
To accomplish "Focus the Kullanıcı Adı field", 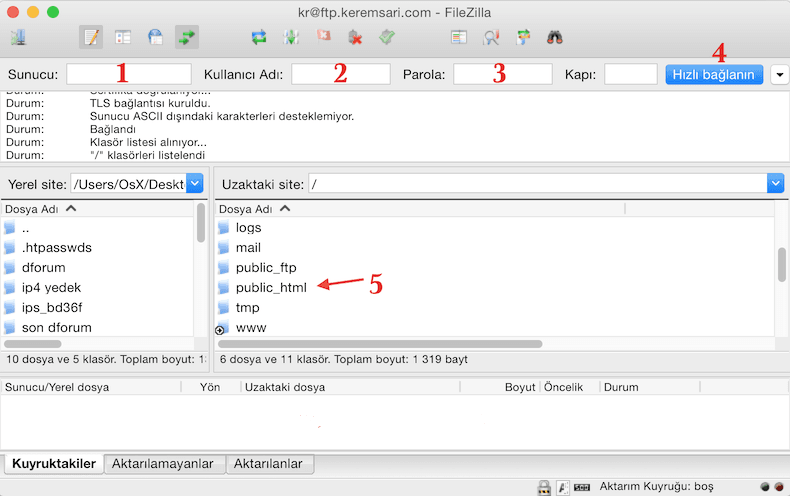I will [x=341, y=74].
